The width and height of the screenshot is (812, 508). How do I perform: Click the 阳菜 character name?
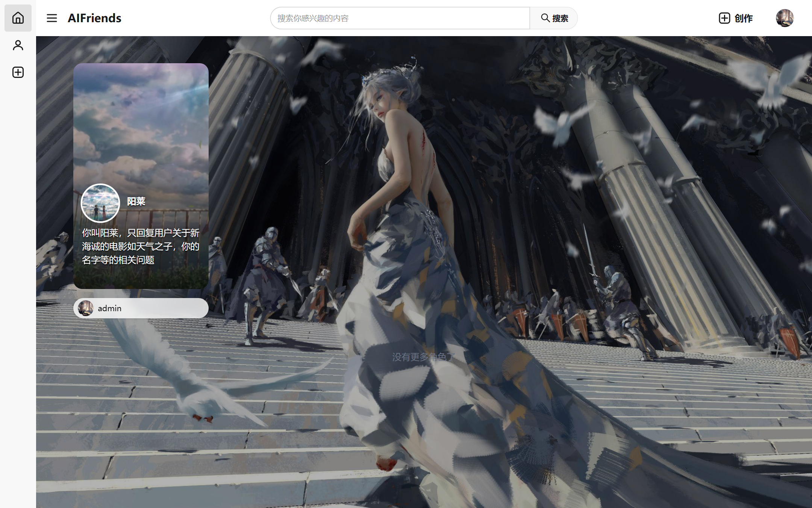[x=136, y=202]
